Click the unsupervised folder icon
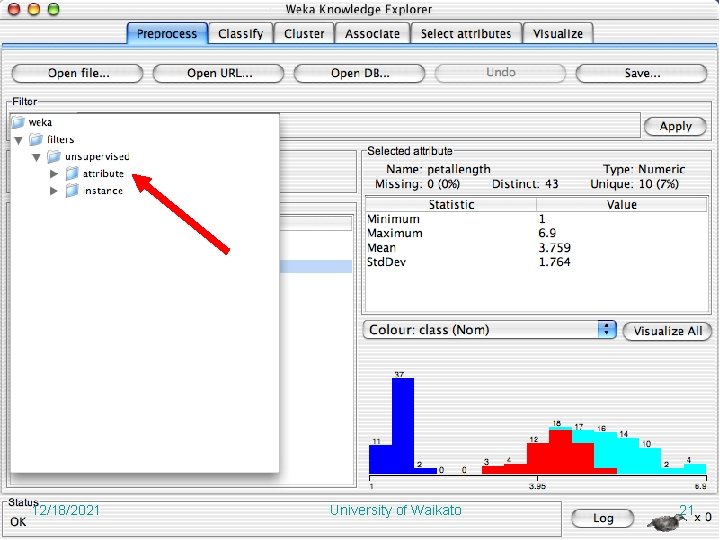The width and height of the screenshot is (720, 540). point(54,157)
